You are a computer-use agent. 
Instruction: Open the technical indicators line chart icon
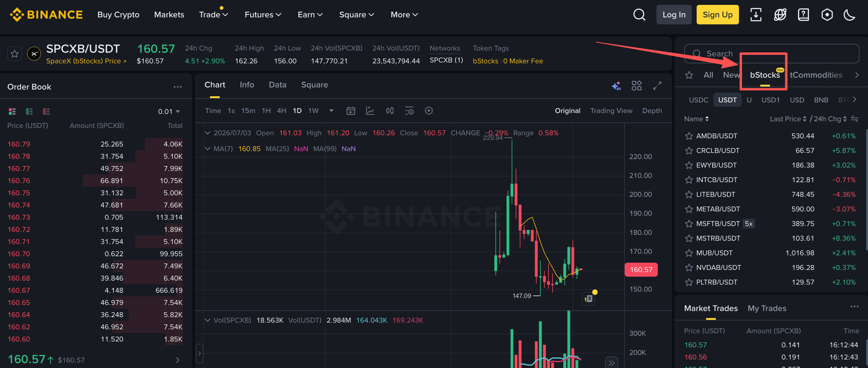tap(370, 111)
